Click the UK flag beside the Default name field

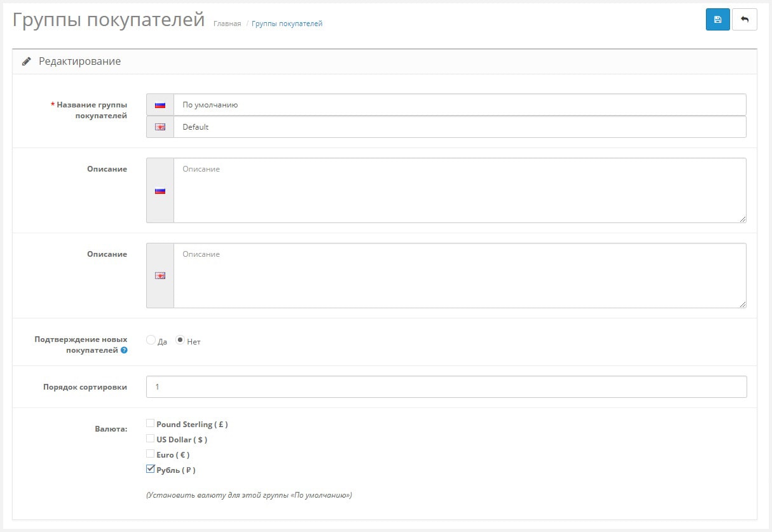point(160,127)
